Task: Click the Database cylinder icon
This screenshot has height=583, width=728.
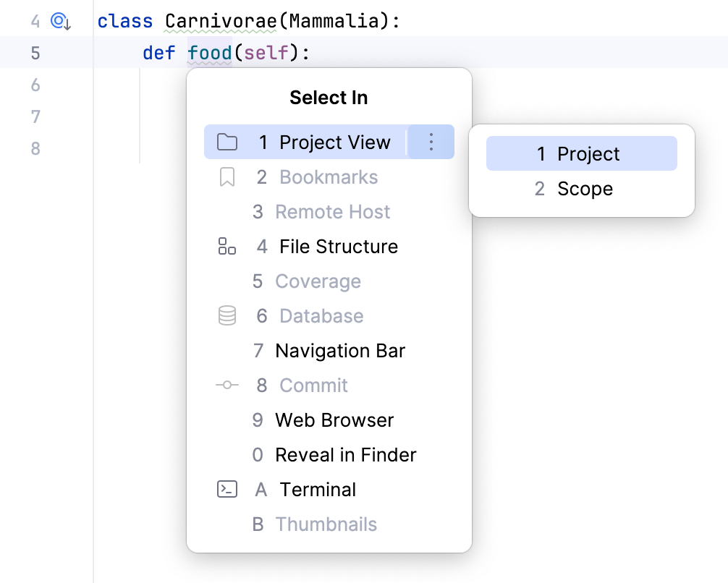Action: click(227, 316)
